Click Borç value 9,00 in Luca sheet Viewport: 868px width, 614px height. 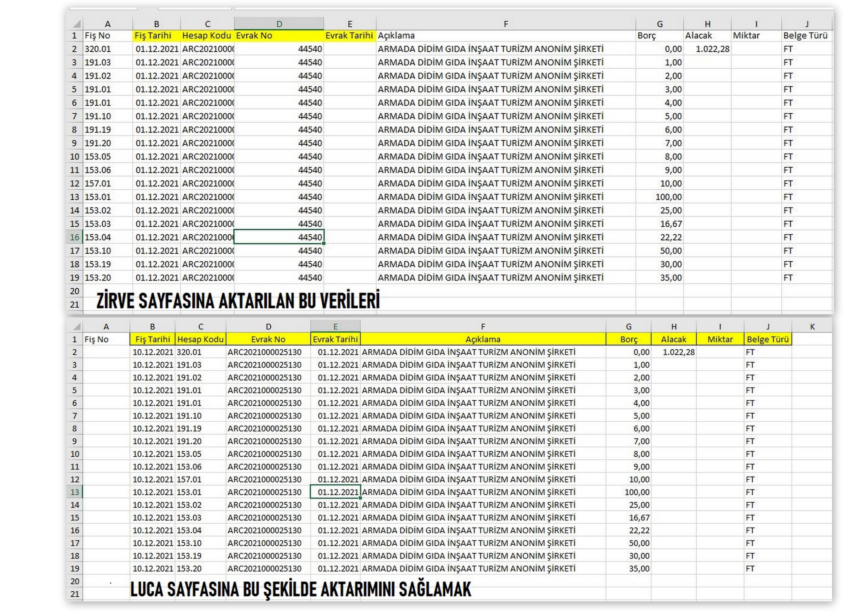(628, 467)
